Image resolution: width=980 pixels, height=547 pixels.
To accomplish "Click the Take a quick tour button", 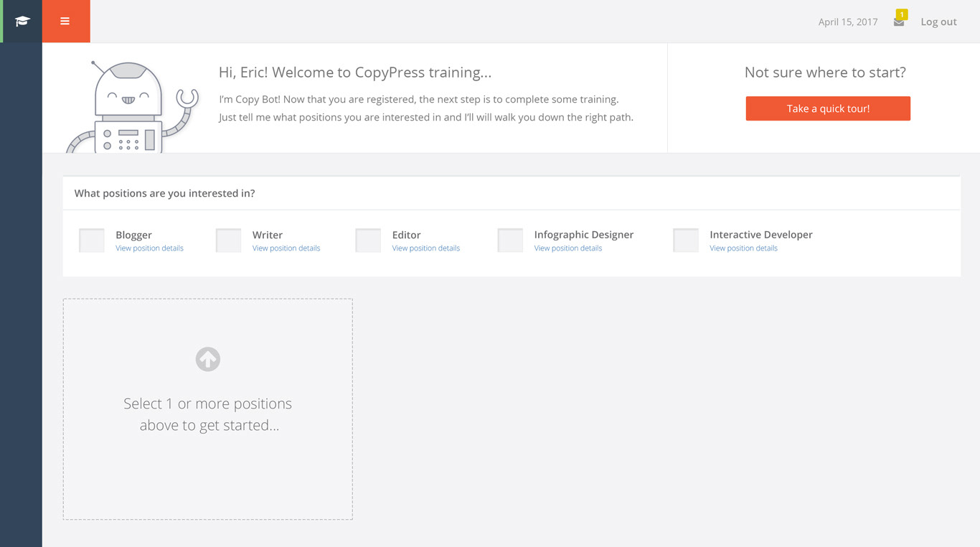I will coord(828,108).
